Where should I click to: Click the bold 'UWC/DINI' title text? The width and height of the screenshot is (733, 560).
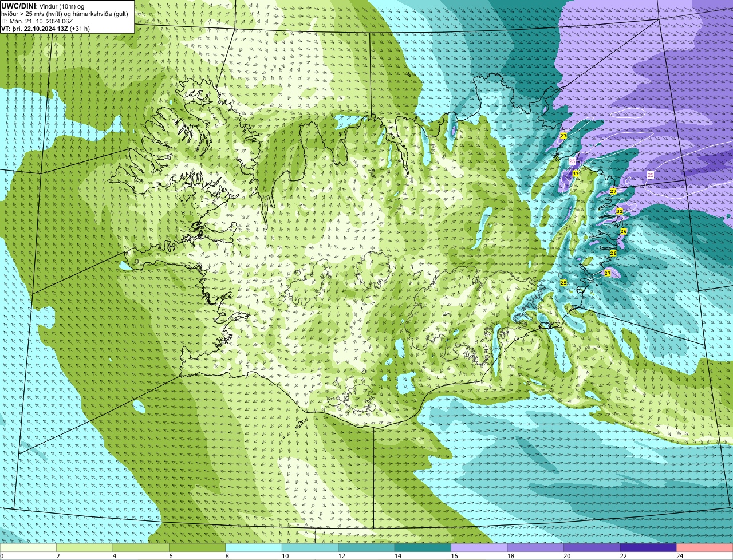[x=18, y=6]
